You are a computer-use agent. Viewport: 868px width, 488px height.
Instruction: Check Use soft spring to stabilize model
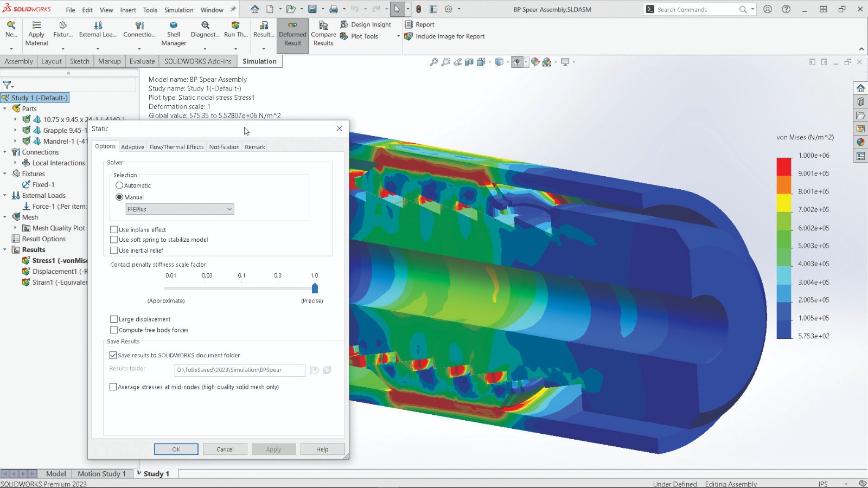114,240
